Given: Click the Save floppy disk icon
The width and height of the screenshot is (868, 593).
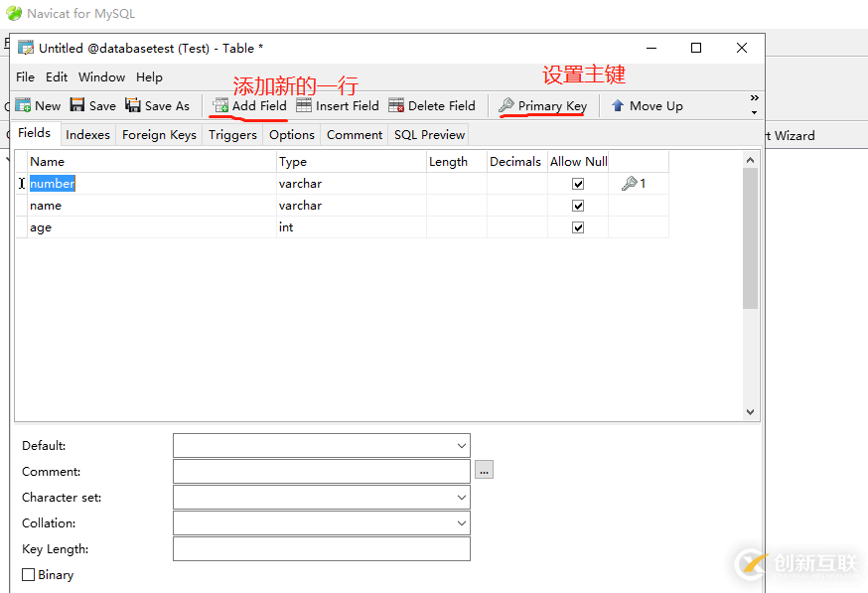Looking at the screenshot, I should coord(76,105).
